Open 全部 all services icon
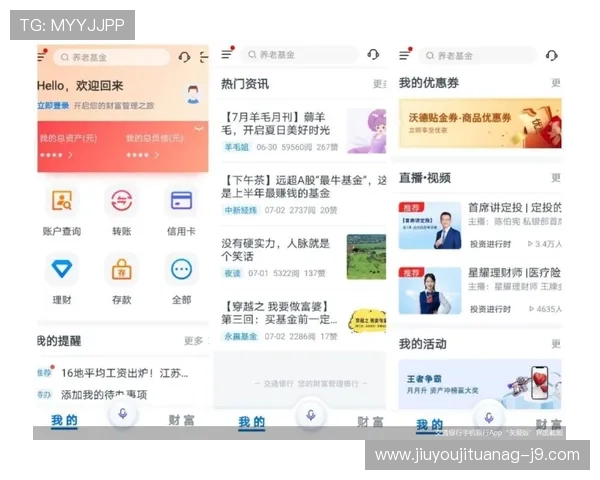This screenshot has height=480, width=600. point(181,269)
